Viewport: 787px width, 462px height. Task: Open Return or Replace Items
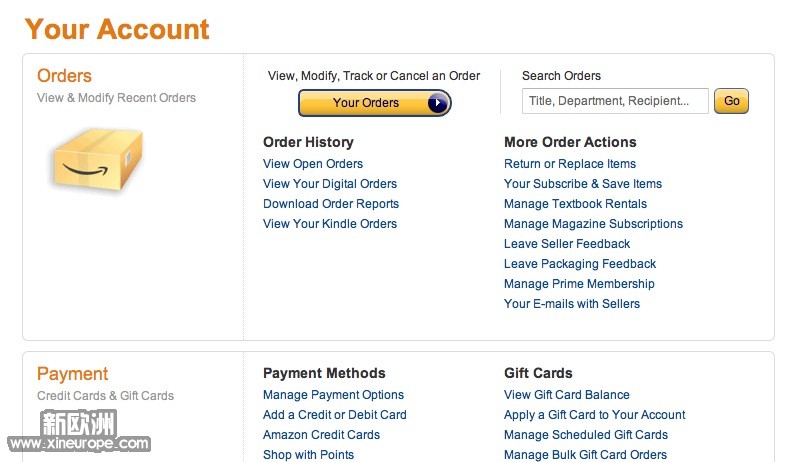pyautogui.click(x=570, y=164)
